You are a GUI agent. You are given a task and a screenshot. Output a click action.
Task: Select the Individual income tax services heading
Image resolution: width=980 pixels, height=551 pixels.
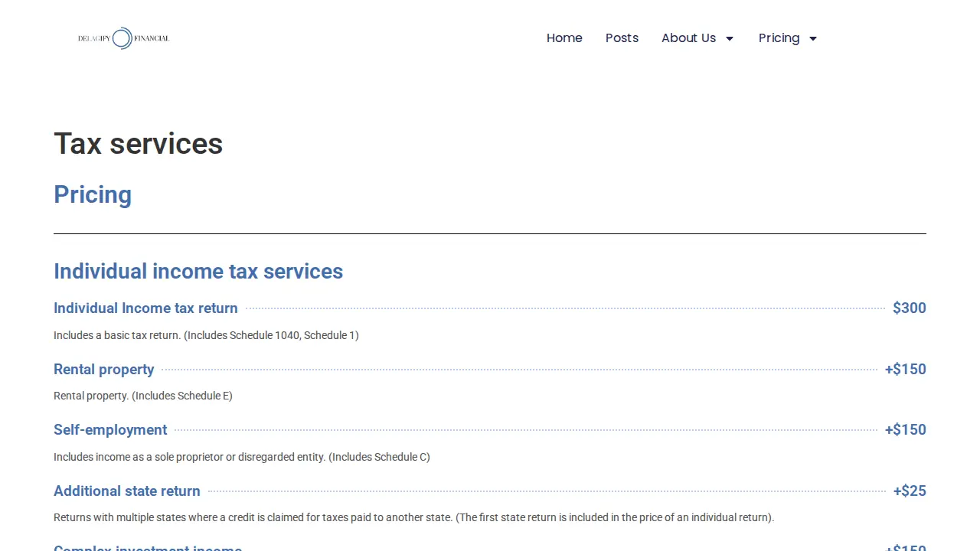tap(198, 272)
